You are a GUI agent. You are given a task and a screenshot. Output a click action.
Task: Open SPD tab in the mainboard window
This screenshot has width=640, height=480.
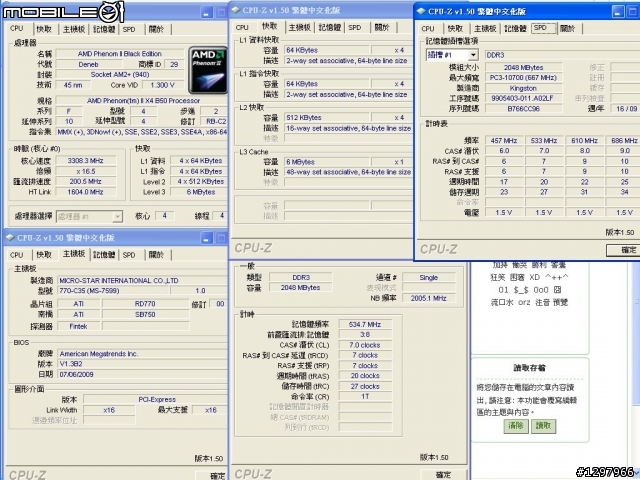pyautogui.click(x=129, y=255)
